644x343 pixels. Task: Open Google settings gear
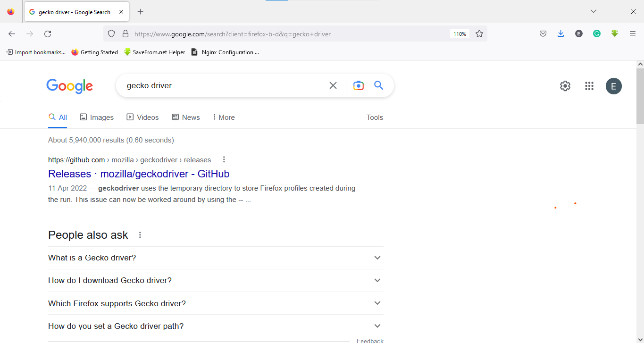tap(565, 86)
